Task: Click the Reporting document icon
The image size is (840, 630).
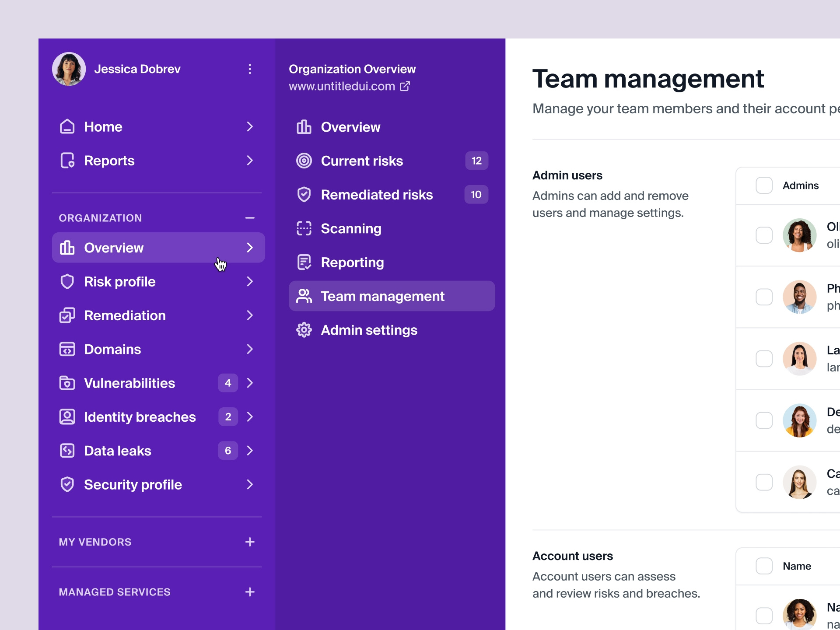Action: (x=304, y=262)
